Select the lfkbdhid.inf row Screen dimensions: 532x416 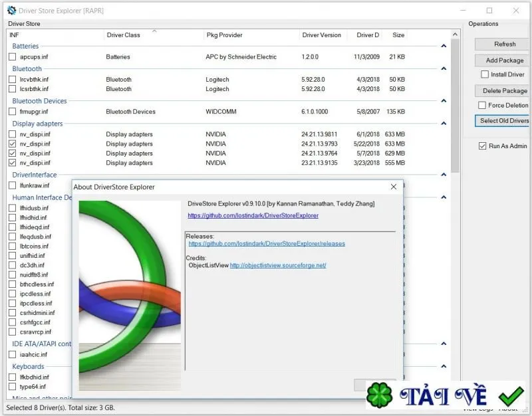pos(35,377)
